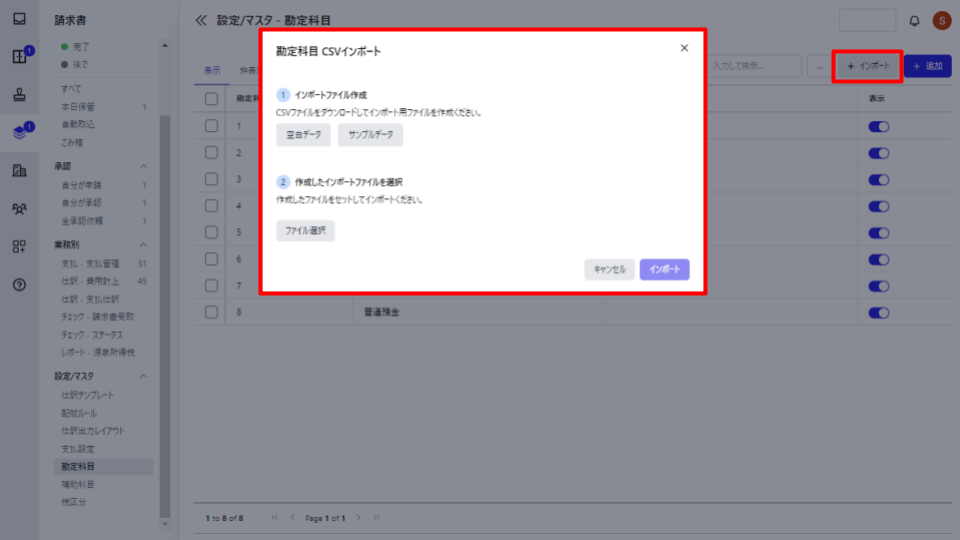This screenshot has height=540, width=960.
Task: Select 本日保管 in the sidebar
Action: click(x=78, y=107)
